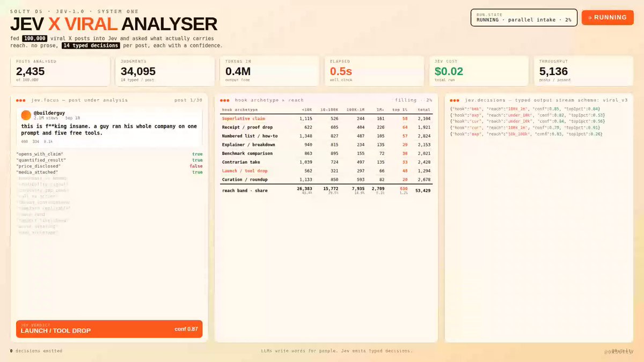644x362 pixels.
Task: Select the 'Curation / roundup' row label
Action: (245, 179)
